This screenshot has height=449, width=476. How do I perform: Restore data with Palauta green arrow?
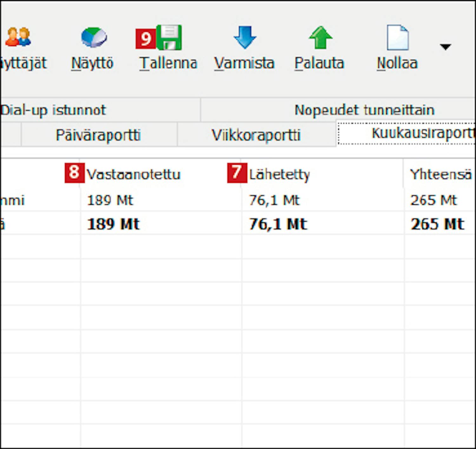[320, 37]
